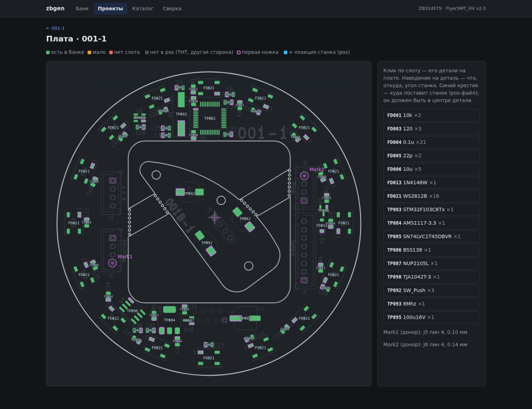Screen dimensions: 532x409
Task: Click the orange 'мало' legend swatch
Action: [x=89, y=52]
